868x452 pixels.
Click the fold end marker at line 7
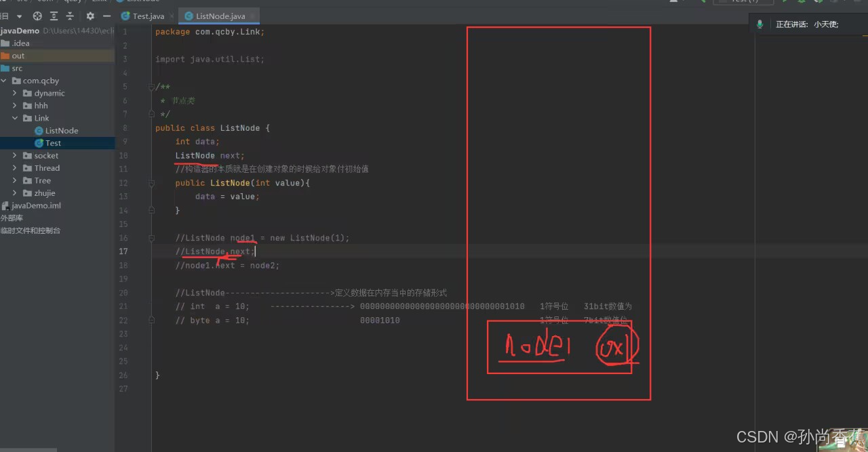click(152, 114)
